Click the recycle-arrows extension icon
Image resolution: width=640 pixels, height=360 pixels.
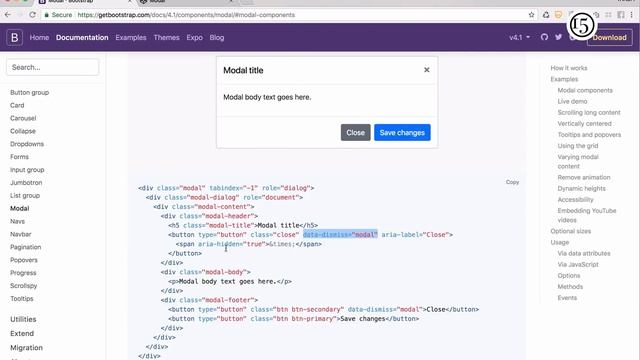tap(546, 15)
